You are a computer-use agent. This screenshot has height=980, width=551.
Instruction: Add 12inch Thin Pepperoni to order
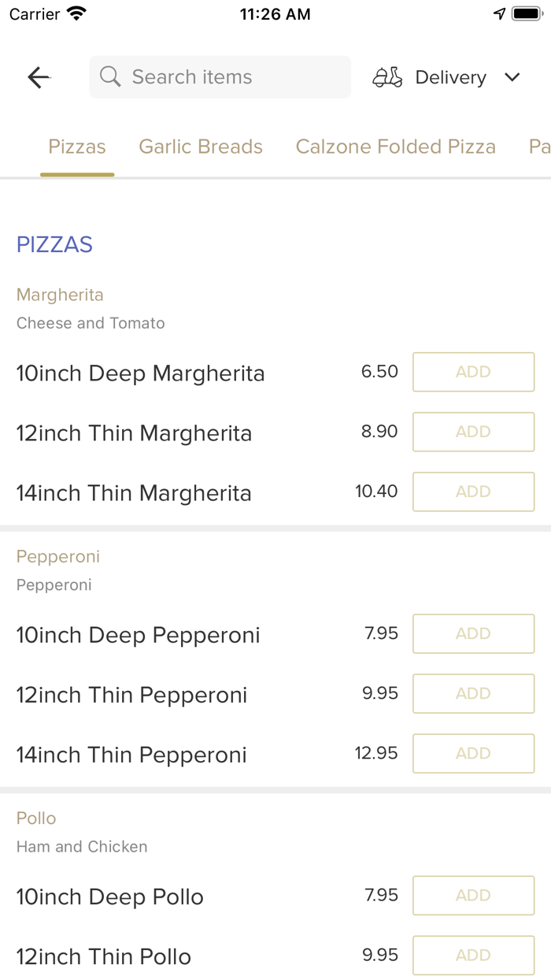click(x=473, y=693)
